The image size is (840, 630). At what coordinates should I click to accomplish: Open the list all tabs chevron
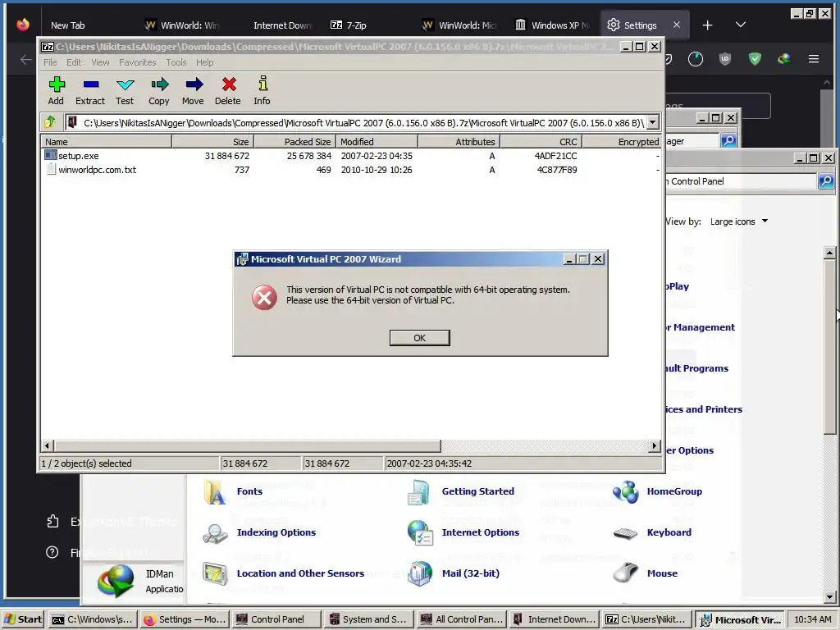point(741,25)
